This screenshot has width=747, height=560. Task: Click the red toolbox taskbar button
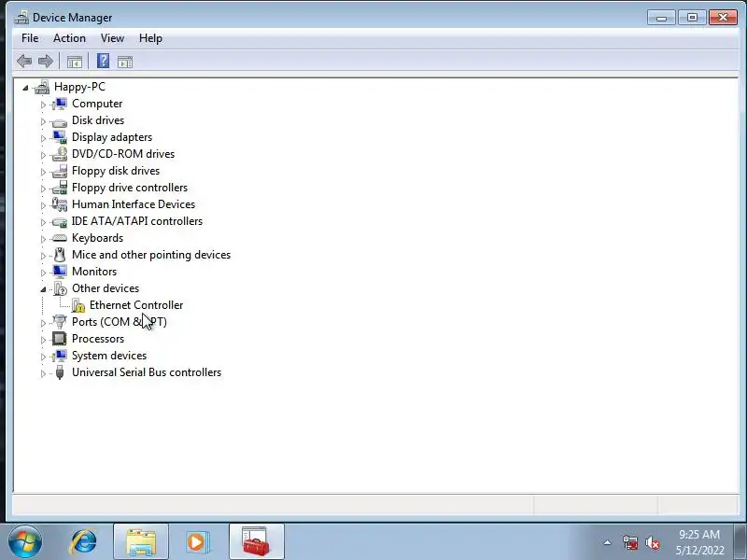(x=256, y=542)
